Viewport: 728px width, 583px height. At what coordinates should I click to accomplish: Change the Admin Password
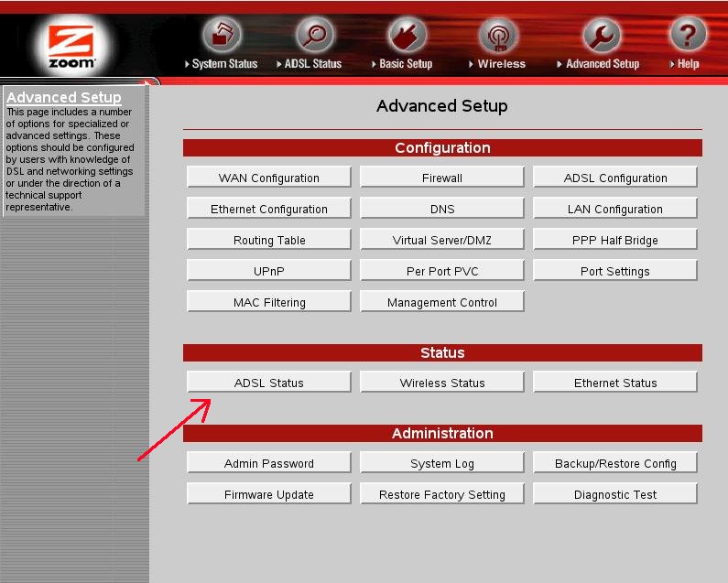click(269, 463)
